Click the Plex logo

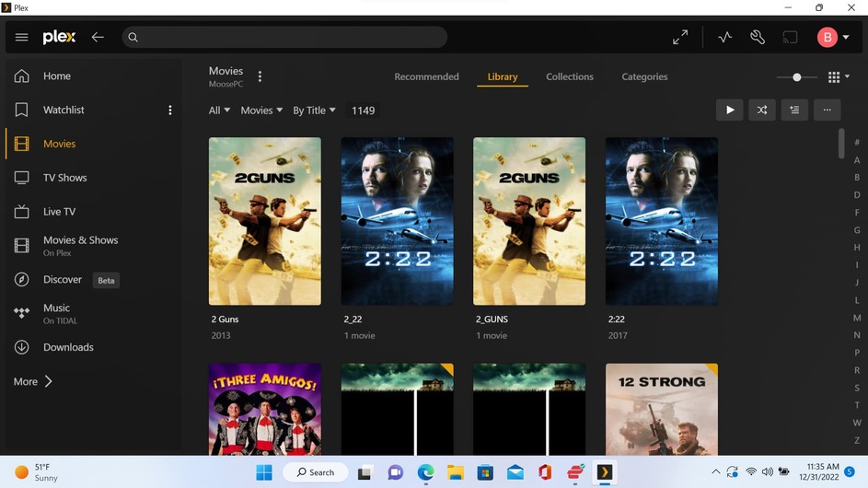pyautogui.click(x=59, y=37)
